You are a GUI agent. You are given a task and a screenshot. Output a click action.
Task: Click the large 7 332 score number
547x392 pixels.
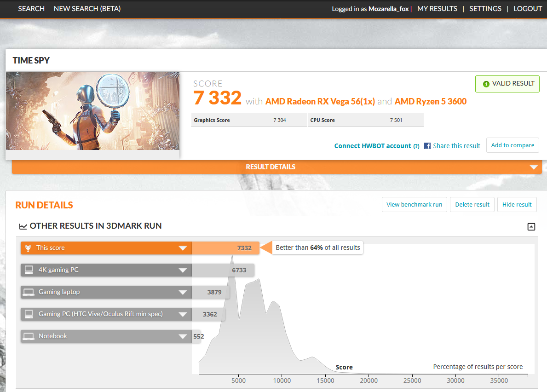coord(217,98)
